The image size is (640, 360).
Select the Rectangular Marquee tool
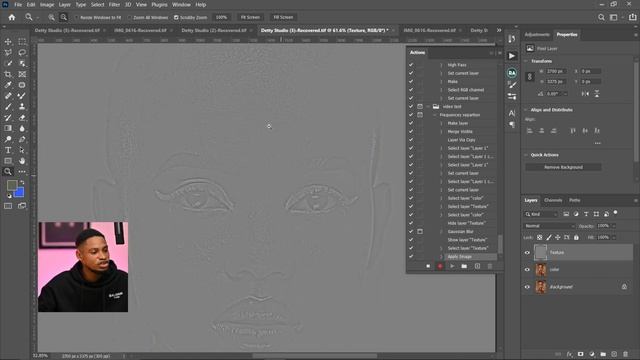pyautogui.click(x=22, y=42)
